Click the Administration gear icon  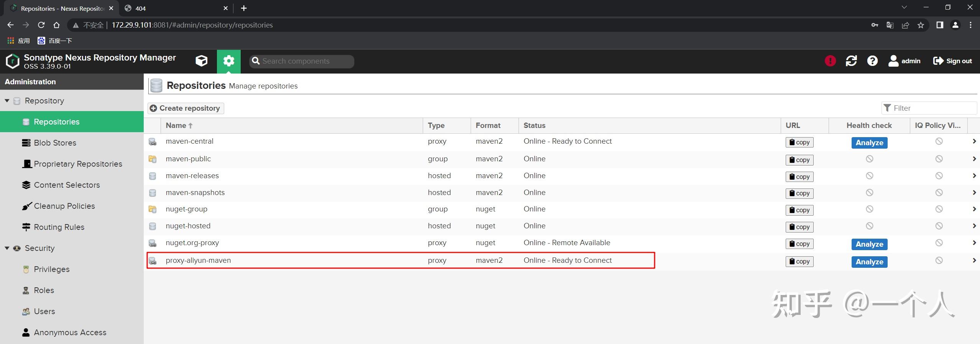point(229,61)
